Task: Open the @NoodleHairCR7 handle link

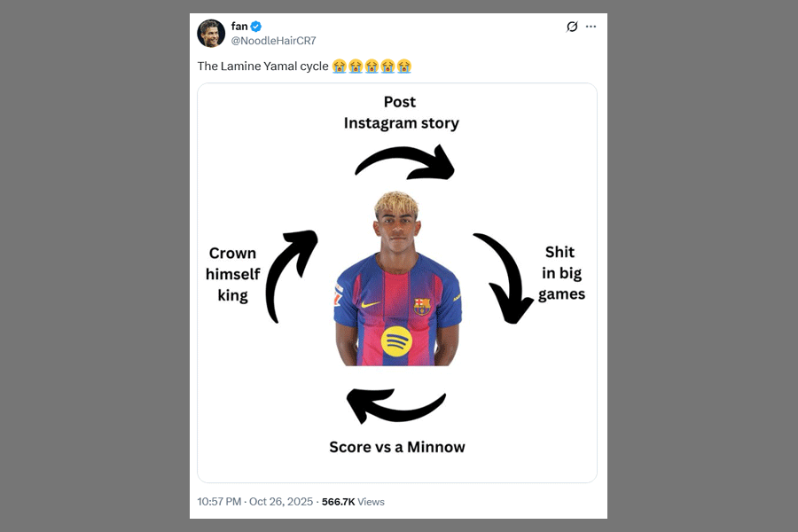Action: 273,41
